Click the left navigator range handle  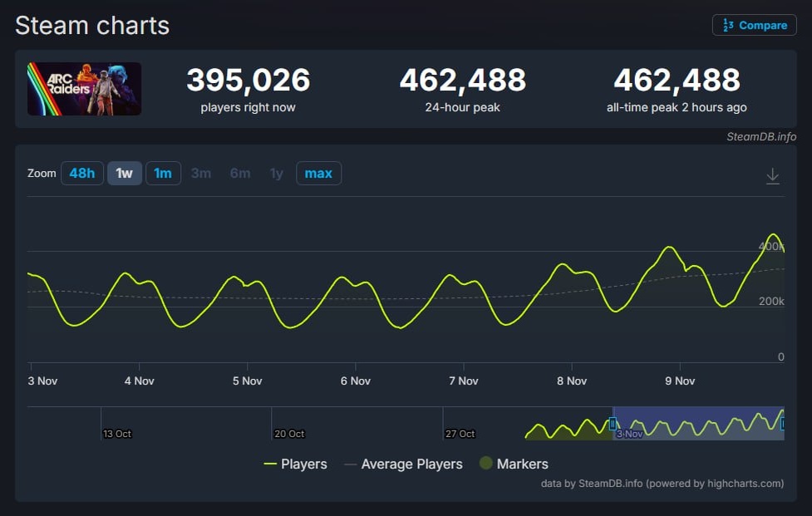613,424
